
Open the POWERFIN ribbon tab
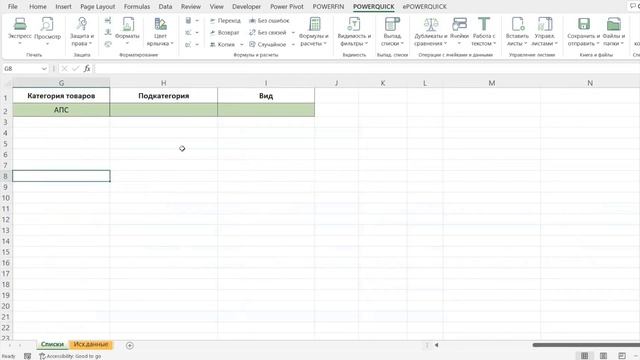coord(328,7)
